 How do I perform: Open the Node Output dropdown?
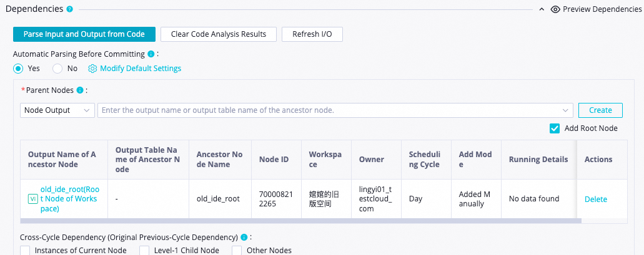[57, 110]
